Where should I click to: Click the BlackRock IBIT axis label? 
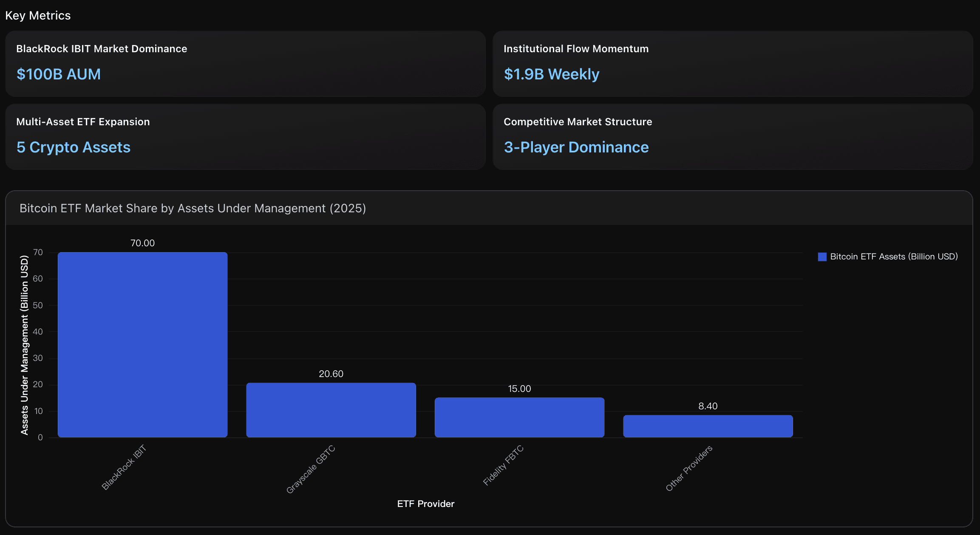coord(124,467)
